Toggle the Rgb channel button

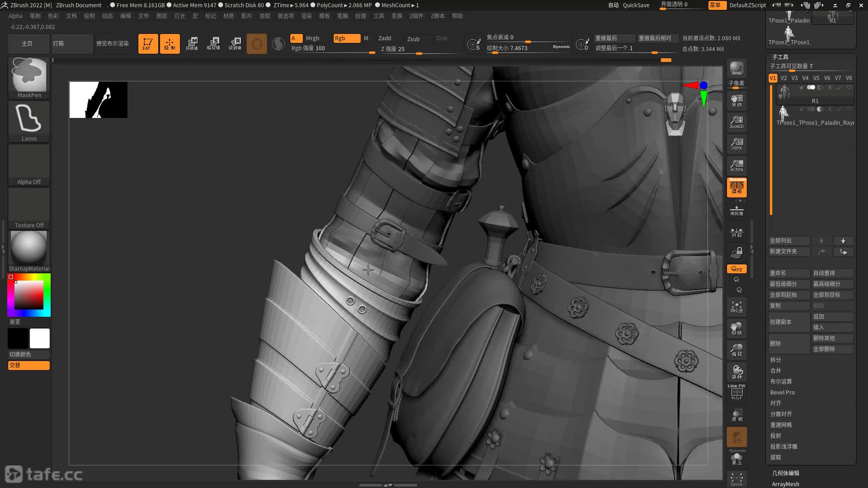[x=347, y=38]
